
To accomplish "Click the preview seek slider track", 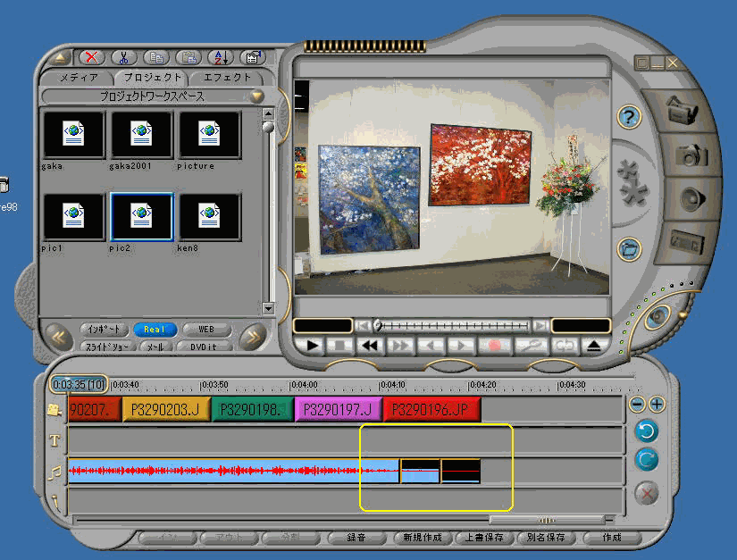I will click(x=456, y=326).
